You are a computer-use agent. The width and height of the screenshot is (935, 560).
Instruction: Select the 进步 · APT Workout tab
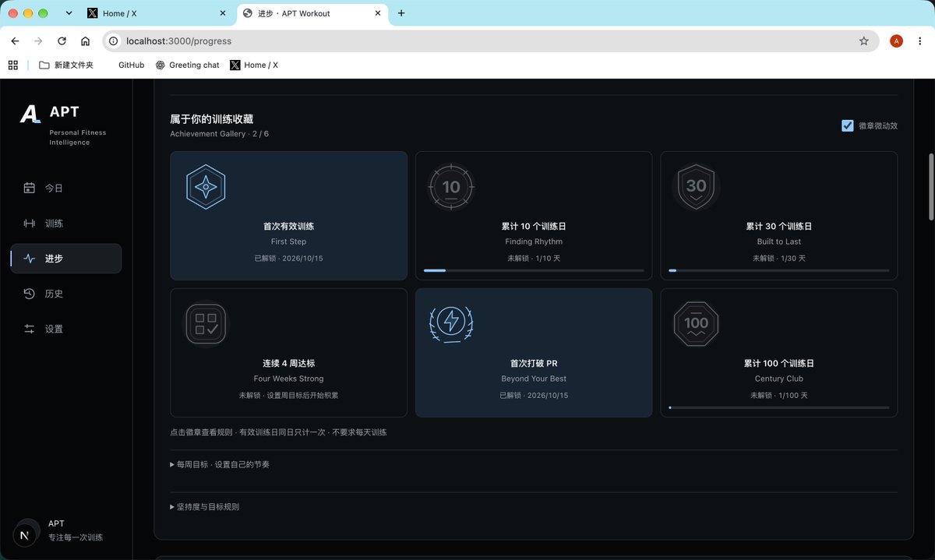(x=312, y=13)
